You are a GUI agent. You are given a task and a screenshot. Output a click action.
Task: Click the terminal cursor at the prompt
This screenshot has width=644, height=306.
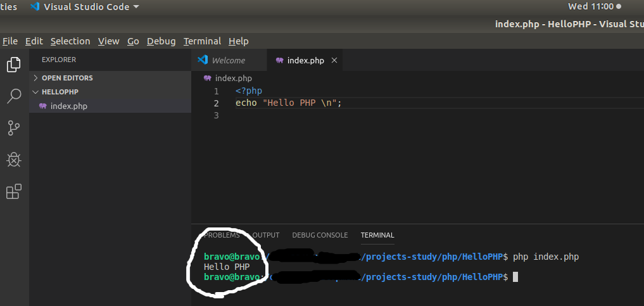click(515, 277)
